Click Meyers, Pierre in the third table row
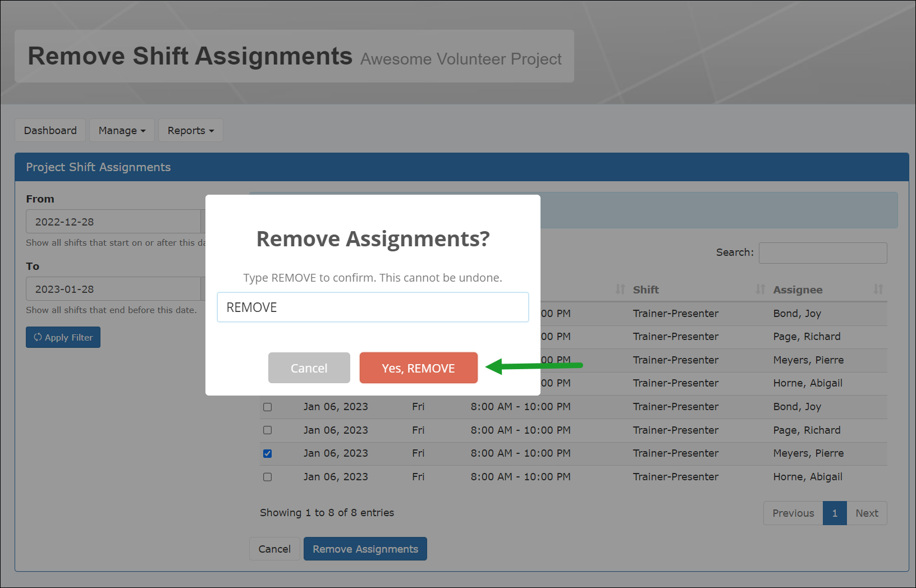 click(x=808, y=360)
